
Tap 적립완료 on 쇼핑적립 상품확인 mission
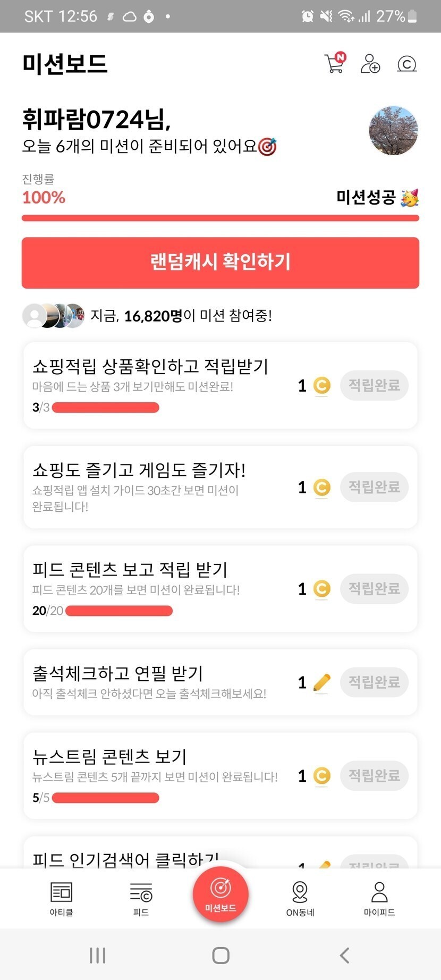point(374,385)
